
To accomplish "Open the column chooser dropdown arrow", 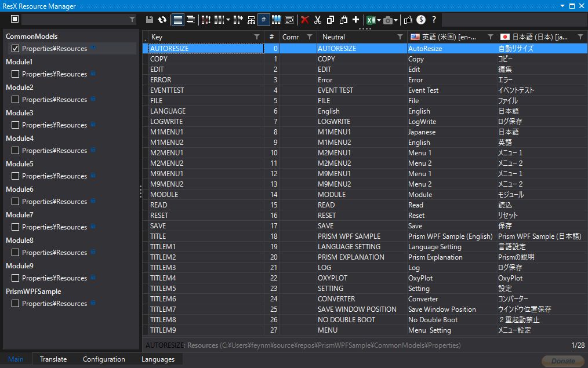I will [228, 20].
